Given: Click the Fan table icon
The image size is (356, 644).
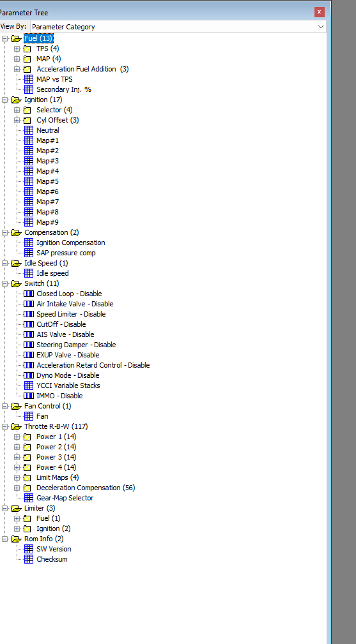Looking at the screenshot, I should click(29, 417).
